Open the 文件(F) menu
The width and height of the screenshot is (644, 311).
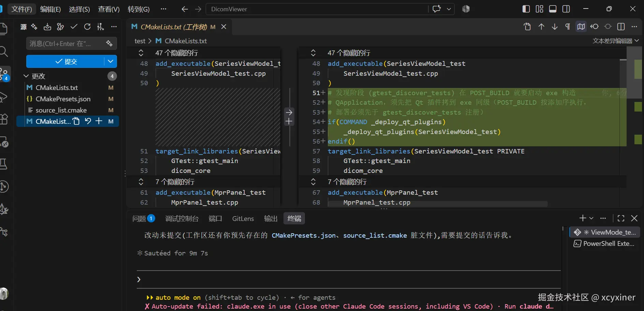21,9
